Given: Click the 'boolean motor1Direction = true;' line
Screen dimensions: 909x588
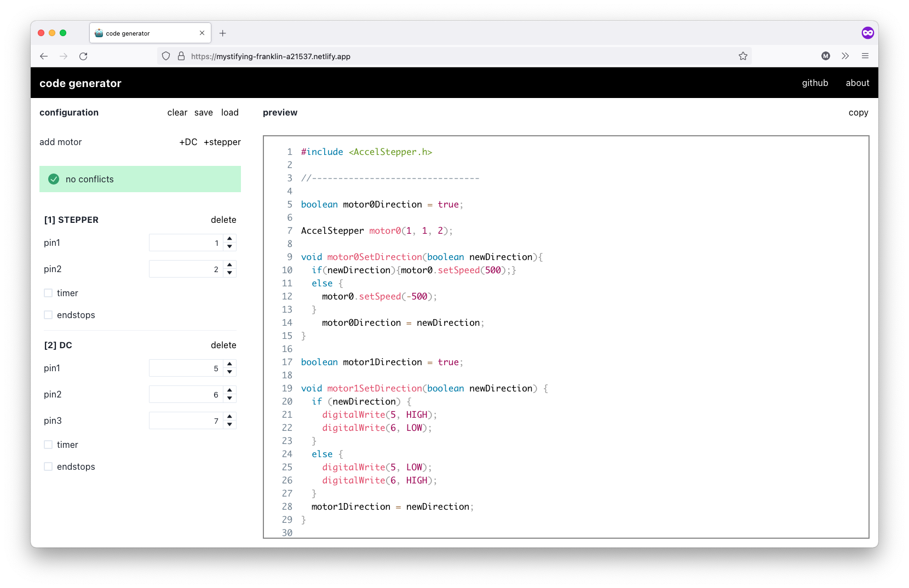Looking at the screenshot, I should (x=382, y=362).
